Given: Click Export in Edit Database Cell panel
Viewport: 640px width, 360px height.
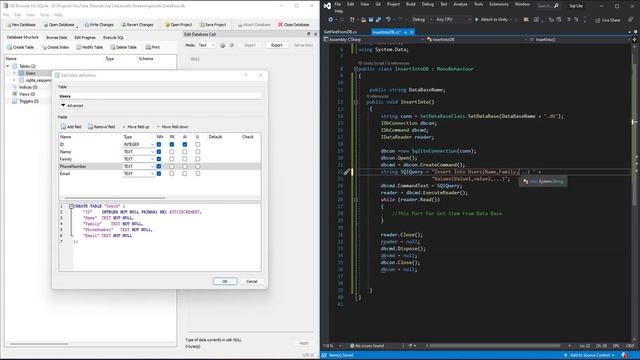Looking at the screenshot, I should point(277,45).
